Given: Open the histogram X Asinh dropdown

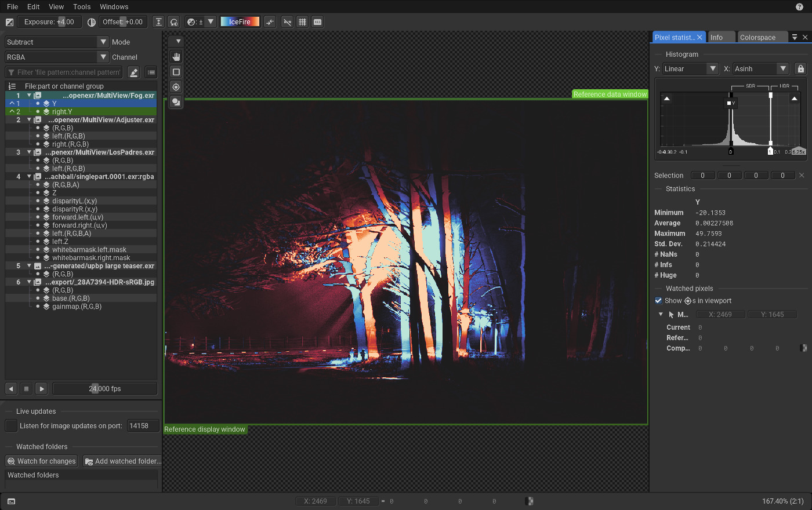Looking at the screenshot, I should point(761,69).
